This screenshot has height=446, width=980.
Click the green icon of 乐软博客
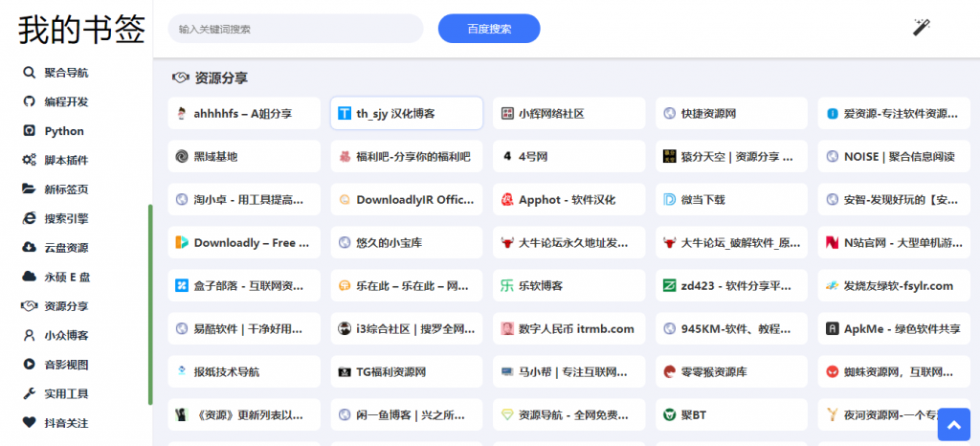[x=507, y=285]
